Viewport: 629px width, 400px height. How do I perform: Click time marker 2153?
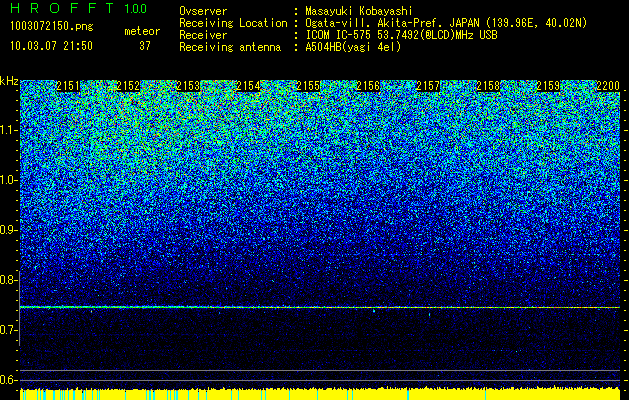(188, 86)
